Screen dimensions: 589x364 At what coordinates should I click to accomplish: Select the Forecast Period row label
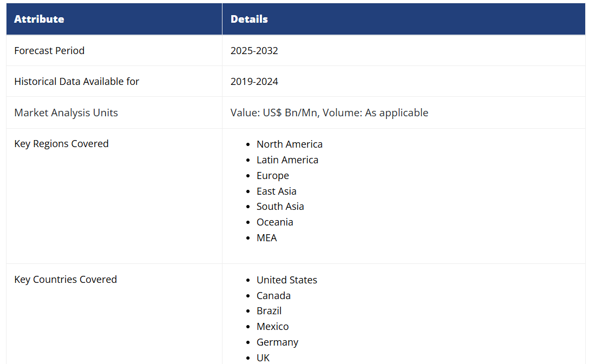click(x=49, y=50)
